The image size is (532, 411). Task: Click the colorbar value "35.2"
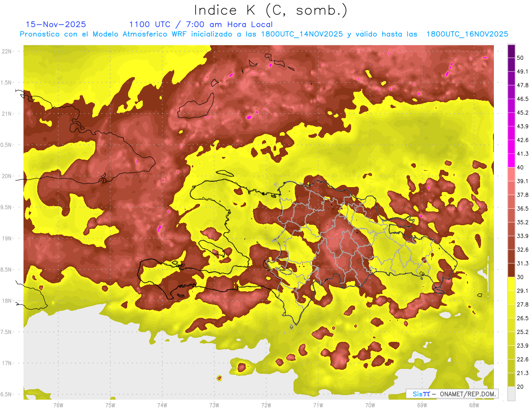tap(522, 222)
